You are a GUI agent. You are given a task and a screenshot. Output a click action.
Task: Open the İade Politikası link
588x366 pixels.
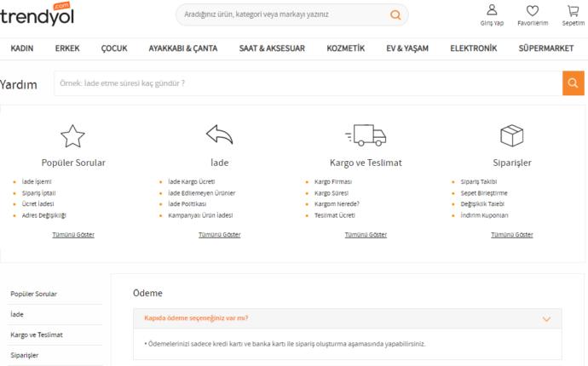pos(187,203)
